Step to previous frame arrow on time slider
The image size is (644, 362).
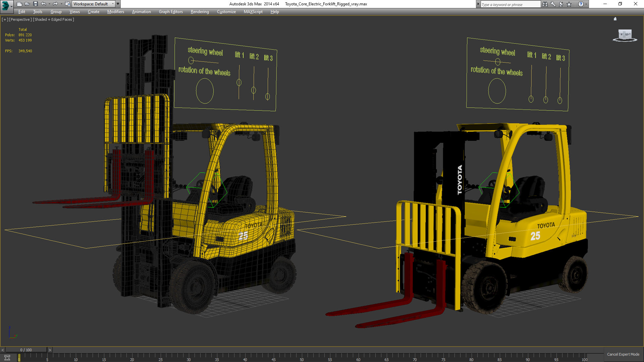(3, 350)
